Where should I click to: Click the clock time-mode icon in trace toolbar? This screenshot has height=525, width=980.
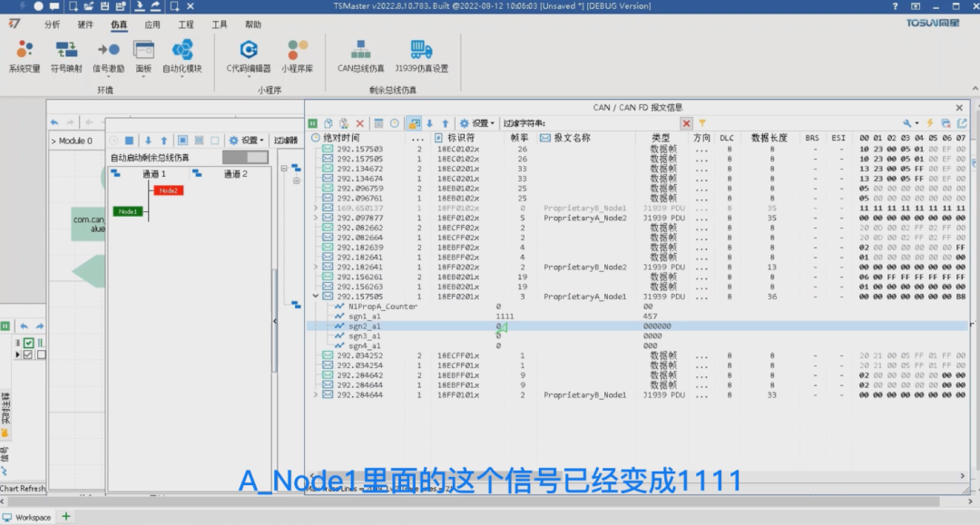[x=395, y=123]
